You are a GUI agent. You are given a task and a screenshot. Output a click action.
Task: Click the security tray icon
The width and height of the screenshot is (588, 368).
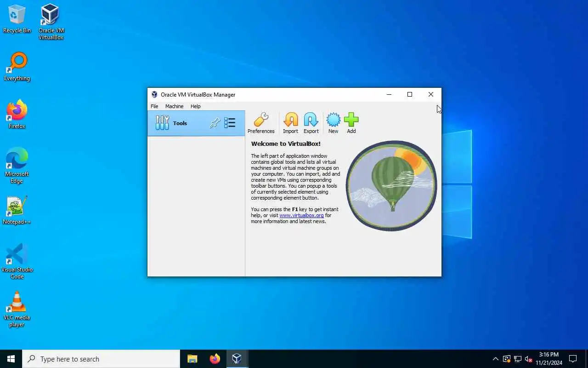[x=506, y=359]
